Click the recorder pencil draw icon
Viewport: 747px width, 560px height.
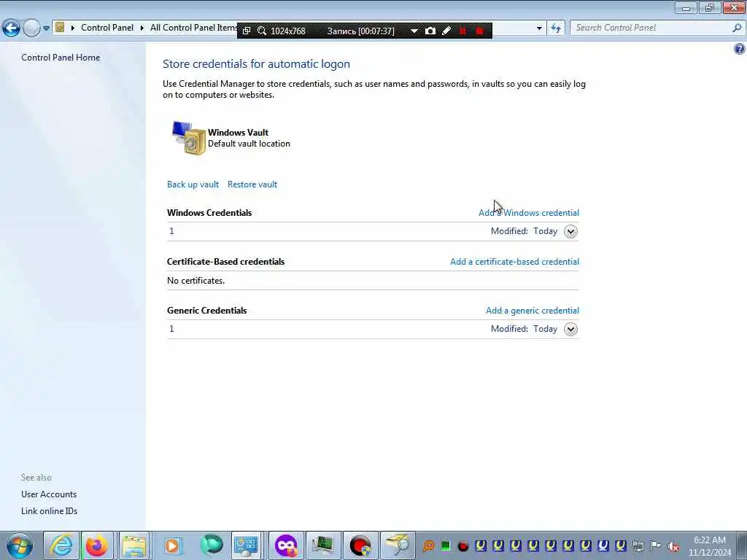[446, 31]
